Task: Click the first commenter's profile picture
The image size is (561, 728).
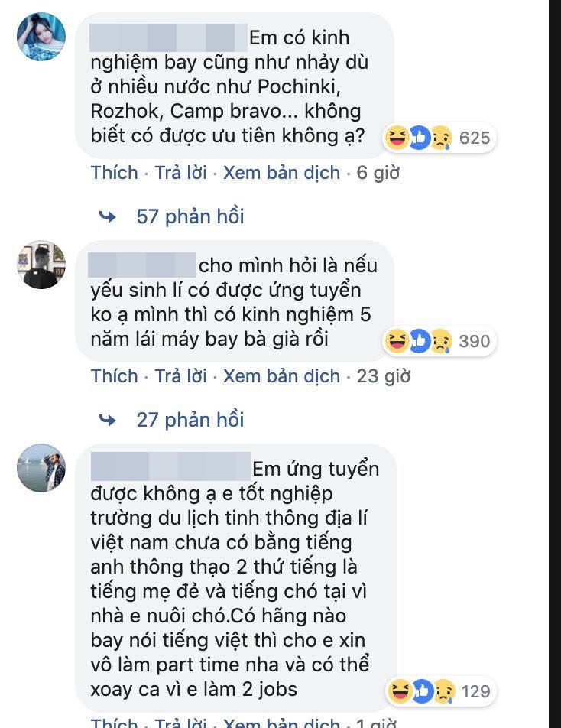Action: click(41, 37)
